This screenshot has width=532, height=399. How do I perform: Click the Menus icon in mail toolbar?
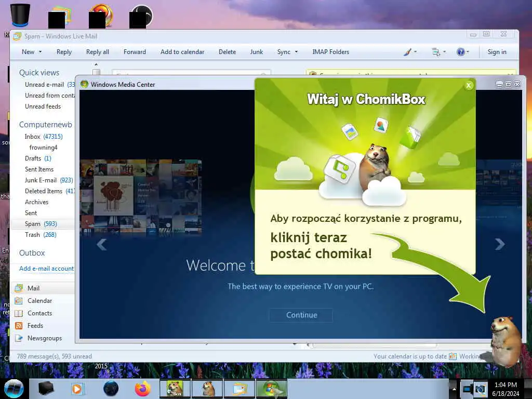click(436, 52)
